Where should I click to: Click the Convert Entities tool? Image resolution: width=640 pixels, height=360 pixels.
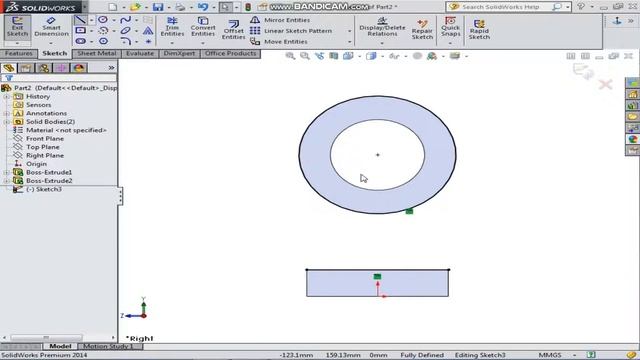click(203, 27)
